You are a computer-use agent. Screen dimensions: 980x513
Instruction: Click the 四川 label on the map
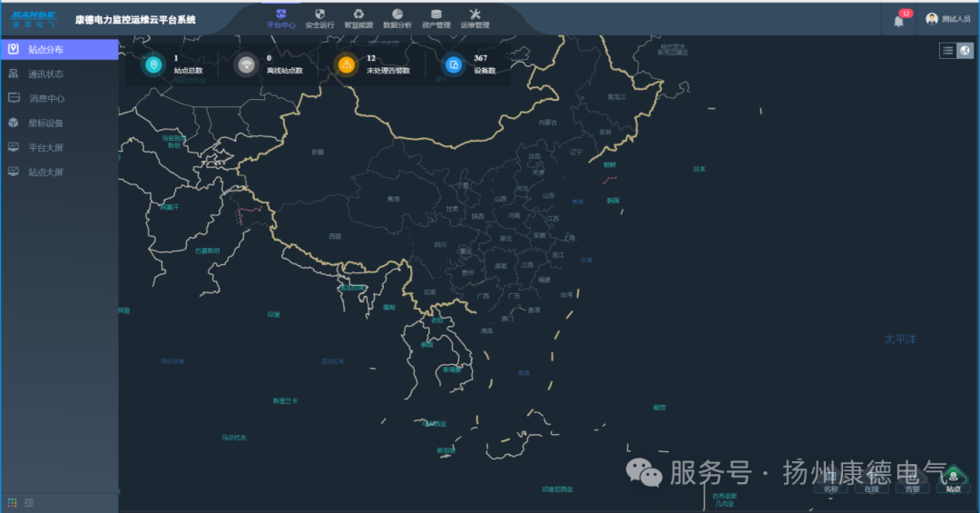(440, 244)
